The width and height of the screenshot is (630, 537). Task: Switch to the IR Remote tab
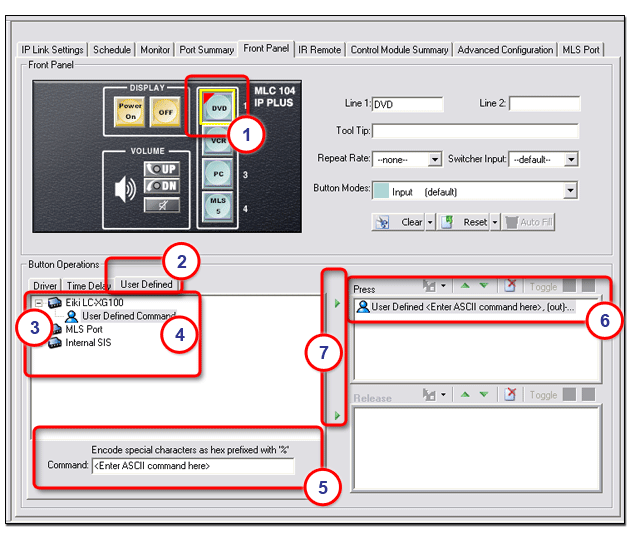pyautogui.click(x=319, y=50)
